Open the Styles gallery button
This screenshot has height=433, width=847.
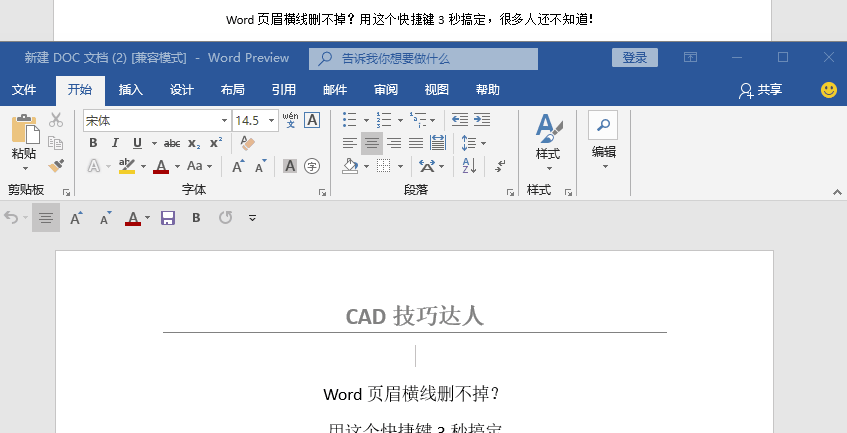tap(548, 143)
